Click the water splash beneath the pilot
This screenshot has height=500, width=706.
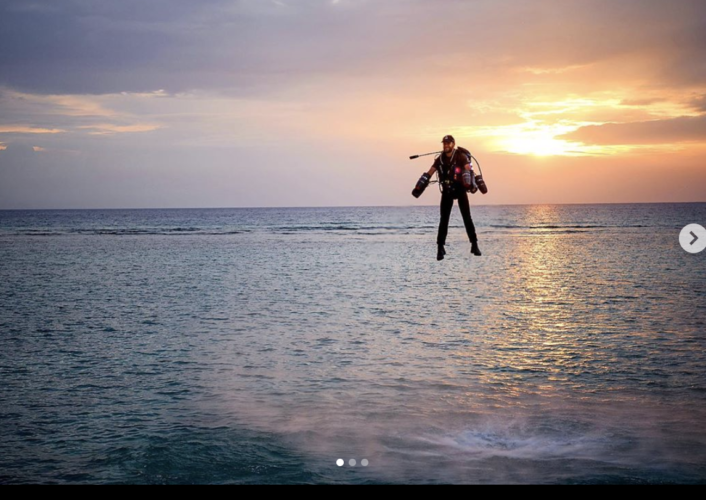(500, 438)
